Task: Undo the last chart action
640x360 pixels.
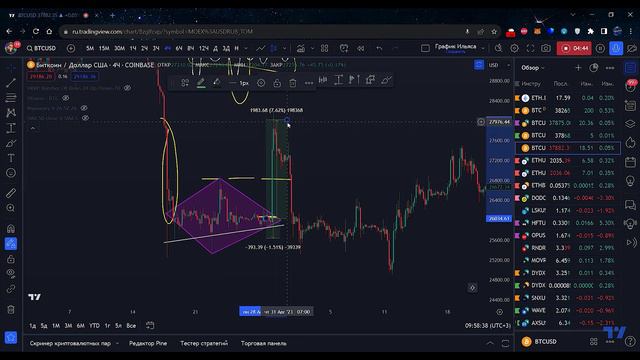Action: (x=379, y=48)
